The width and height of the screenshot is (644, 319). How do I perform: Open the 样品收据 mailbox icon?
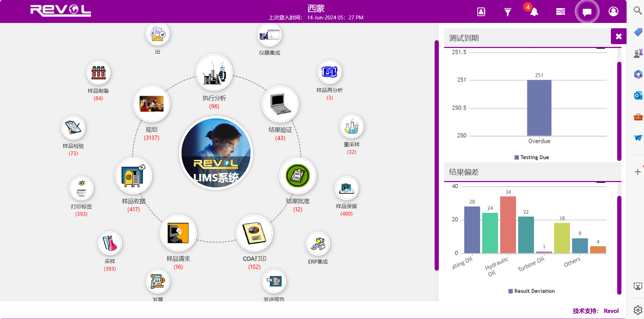pos(134,176)
